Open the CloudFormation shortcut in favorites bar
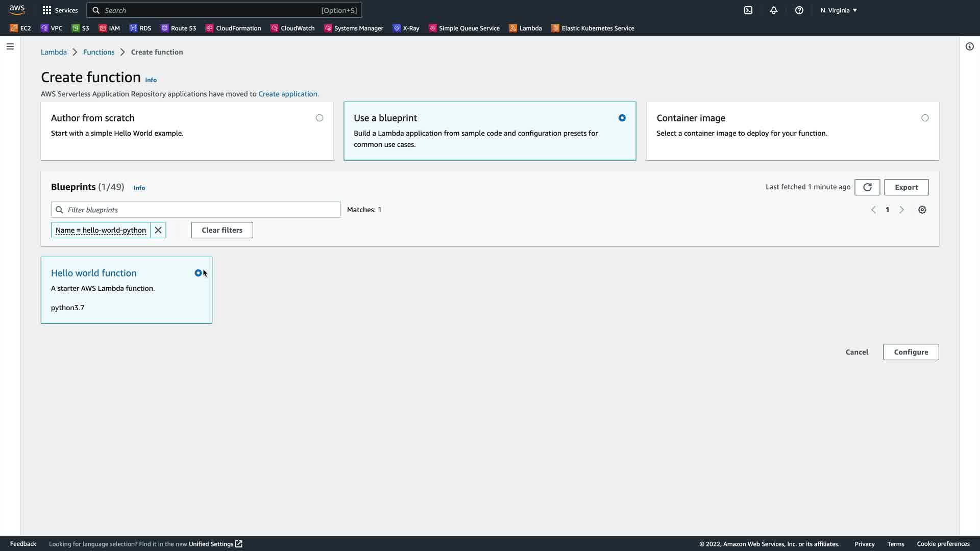The width and height of the screenshot is (980, 551). (x=233, y=28)
